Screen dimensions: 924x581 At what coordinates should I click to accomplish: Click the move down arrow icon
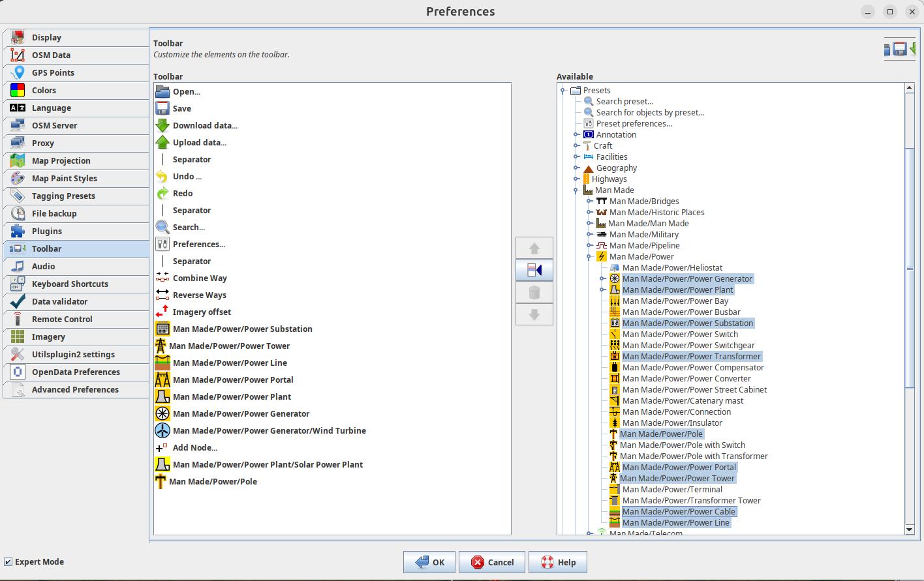point(534,314)
